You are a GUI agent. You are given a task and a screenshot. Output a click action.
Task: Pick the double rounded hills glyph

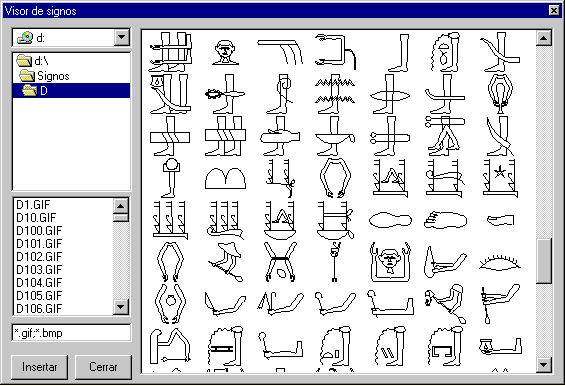225,178
